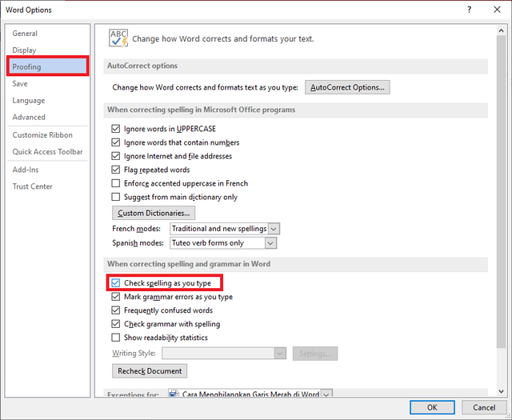Select the Proofing category
Viewport: 512px width, 420px height.
point(48,66)
